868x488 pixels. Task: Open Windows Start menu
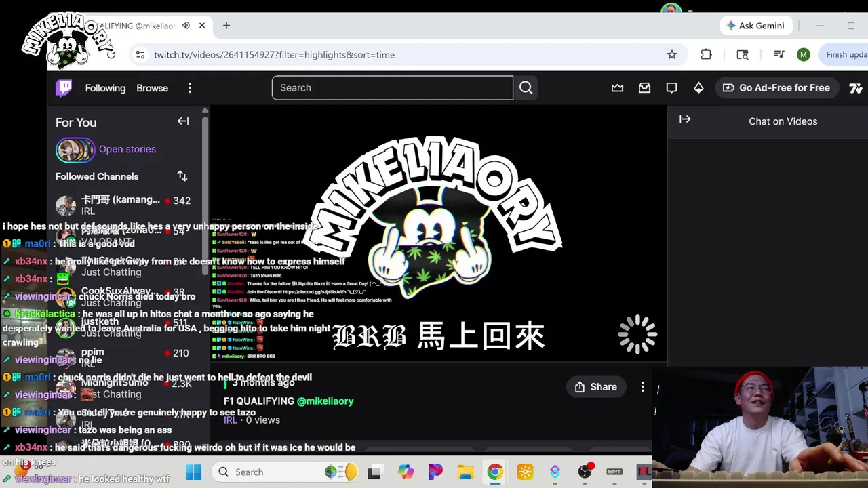[193, 472]
